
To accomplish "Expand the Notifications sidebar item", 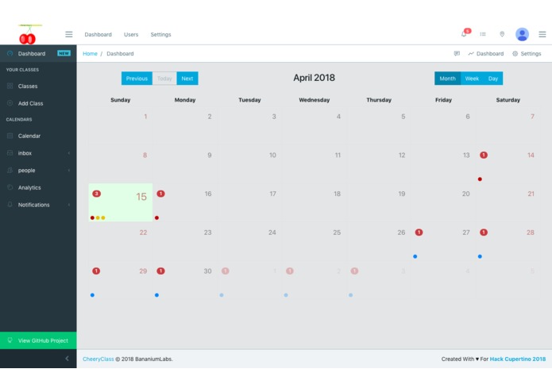I will pyautogui.click(x=38, y=205).
